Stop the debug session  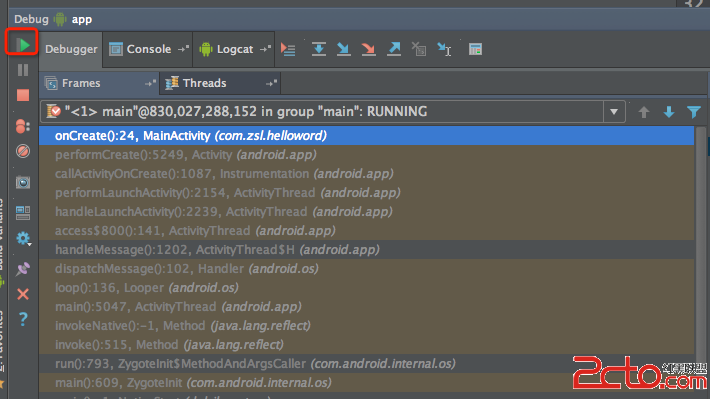pos(23,95)
